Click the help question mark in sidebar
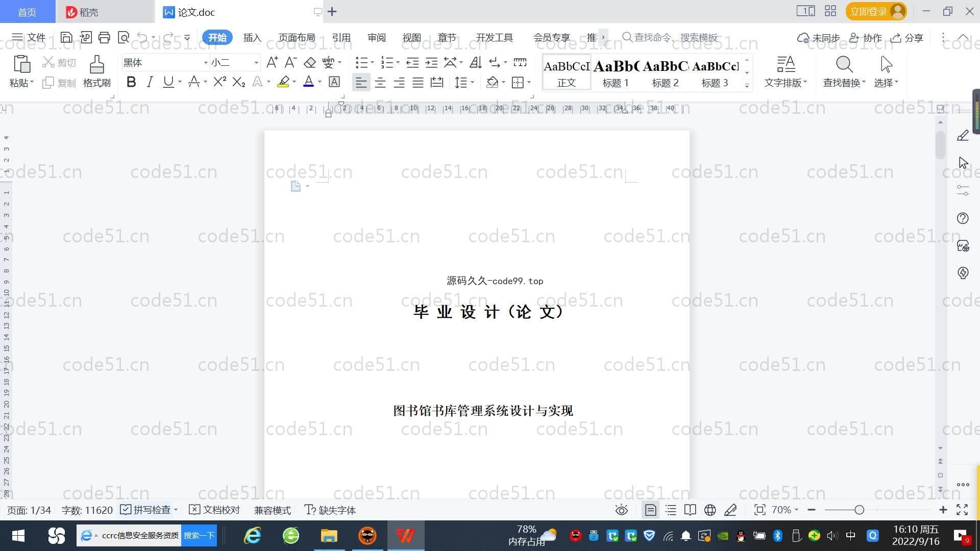Viewport: 980px width, 551px height. (963, 218)
